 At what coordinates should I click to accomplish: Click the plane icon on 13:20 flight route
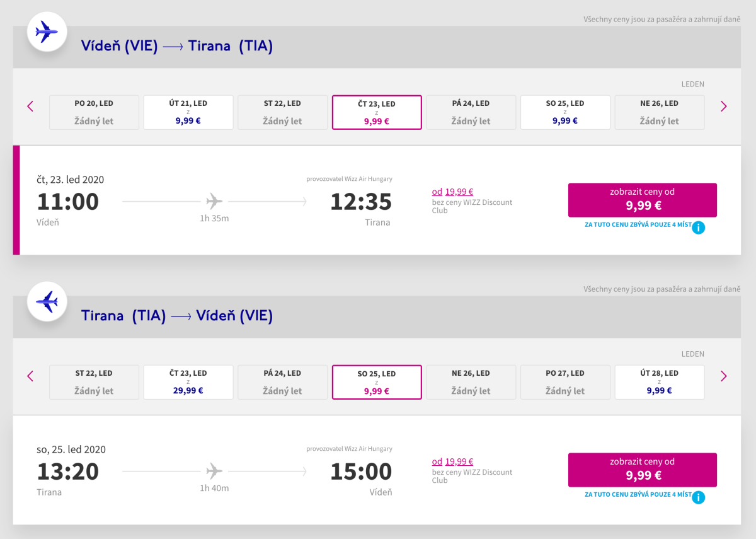pyautogui.click(x=214, y=472)
